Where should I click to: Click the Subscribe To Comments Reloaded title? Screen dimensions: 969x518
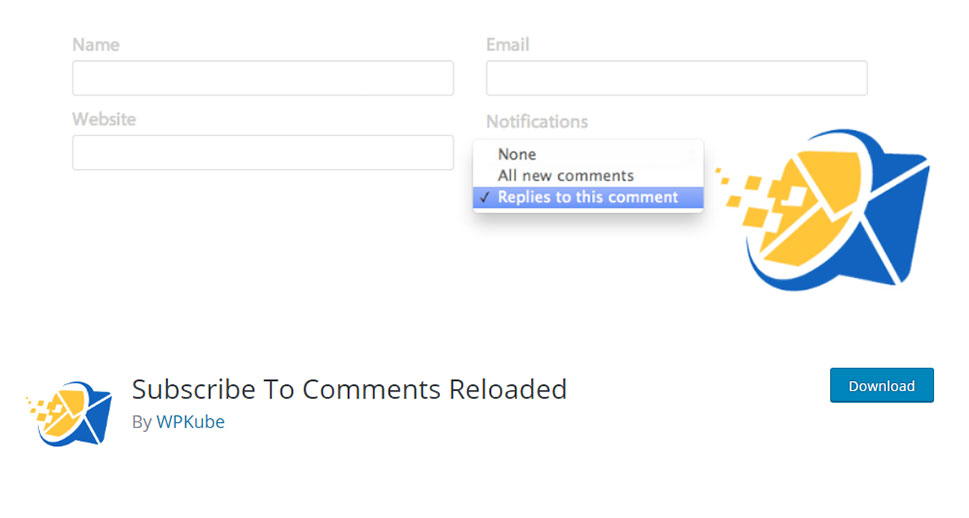point(349,389)
